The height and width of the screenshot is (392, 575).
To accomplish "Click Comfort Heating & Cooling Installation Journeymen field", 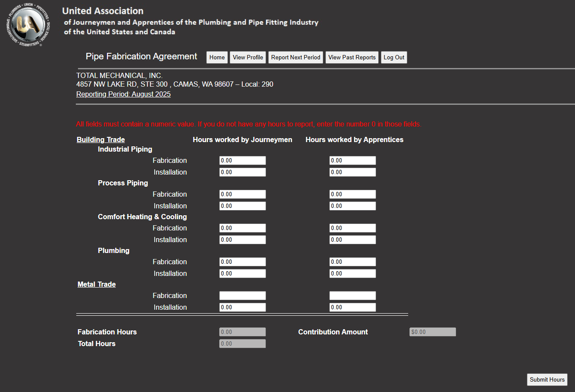I will coord(243,240).
